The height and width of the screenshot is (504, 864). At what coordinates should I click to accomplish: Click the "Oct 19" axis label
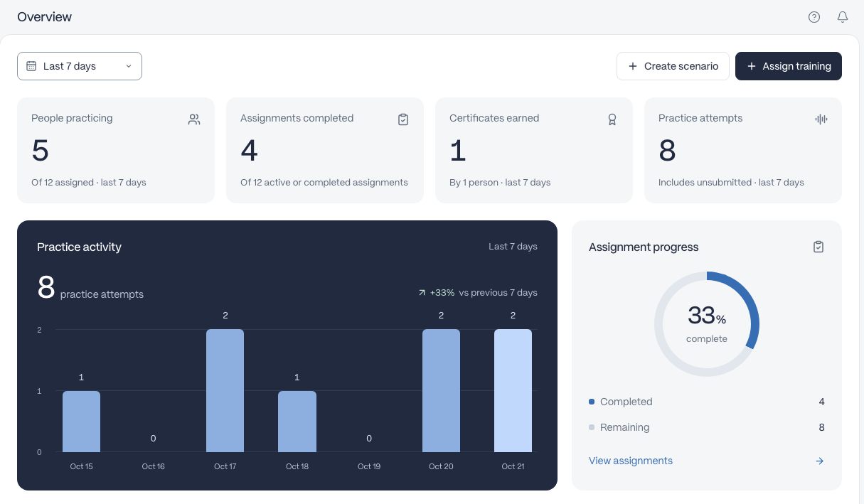click(369, 466)
